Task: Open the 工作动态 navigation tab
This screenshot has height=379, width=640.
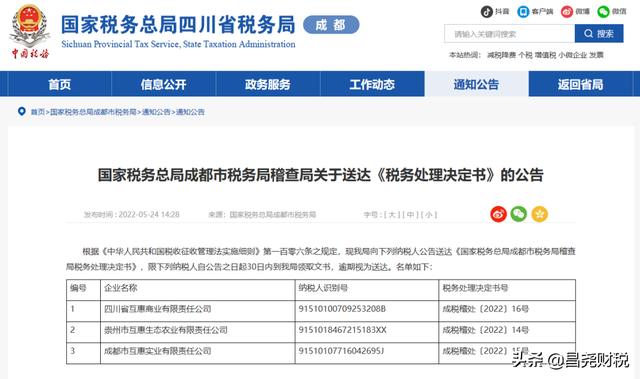Action: (372, 84)
